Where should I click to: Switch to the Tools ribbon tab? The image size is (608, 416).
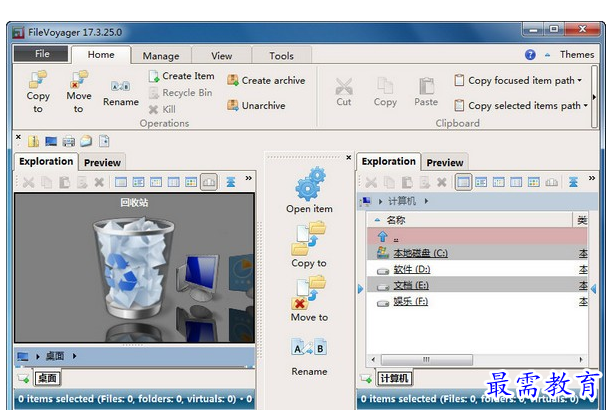[x=282, y=56]
